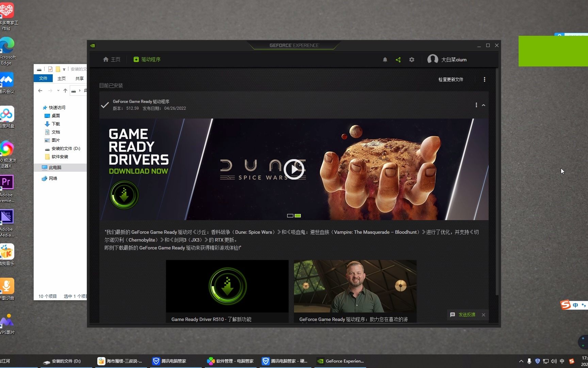Select 桌面 in Explorer navigation pane

pos(52,116)
